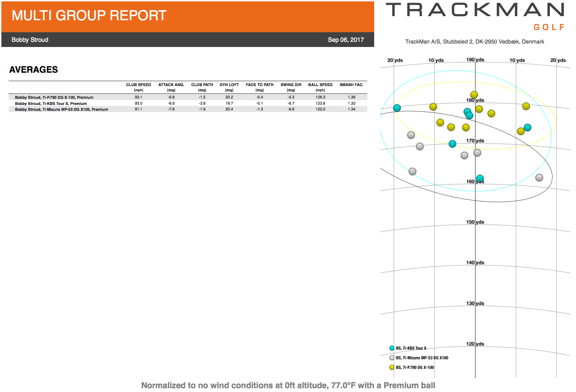
Task: Click the club path value -3.8
Action: [202, 103]
